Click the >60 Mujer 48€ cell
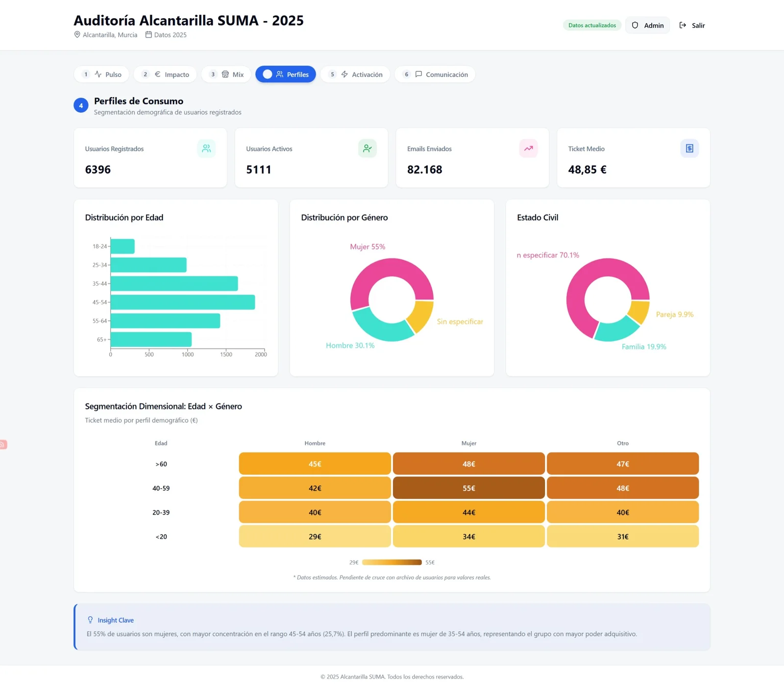784x687 pixels. (469, 464)
